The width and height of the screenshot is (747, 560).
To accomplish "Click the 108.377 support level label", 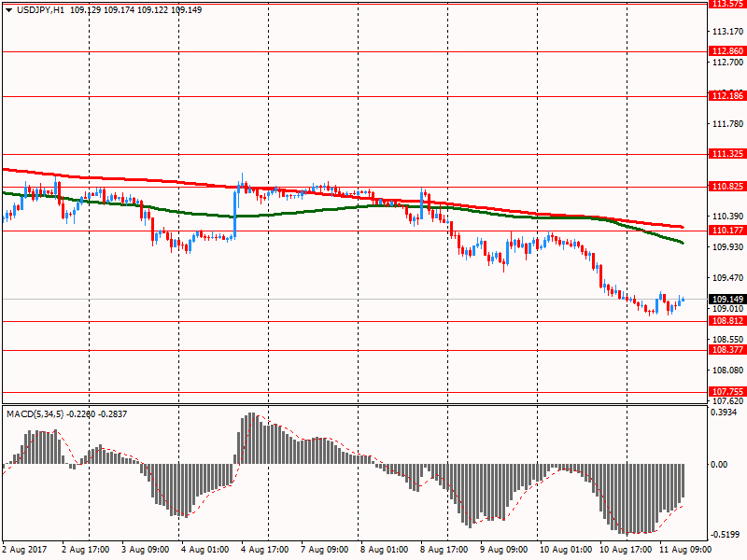I will (727, 349).
